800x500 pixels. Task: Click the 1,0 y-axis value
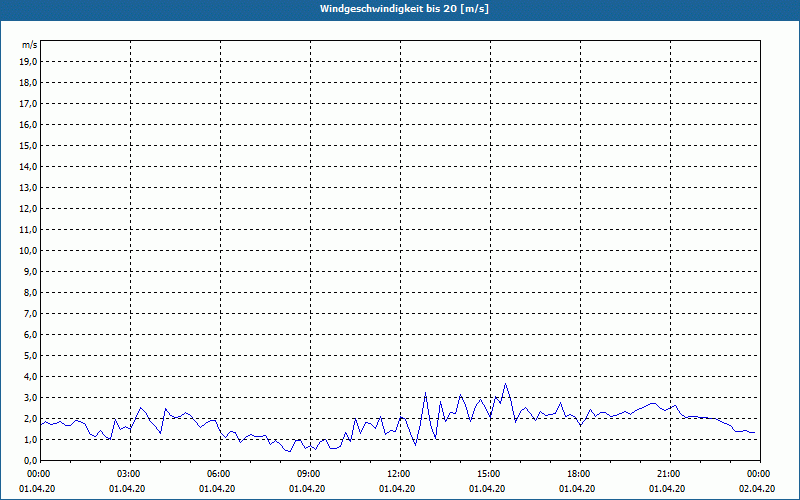pos(30,439)
